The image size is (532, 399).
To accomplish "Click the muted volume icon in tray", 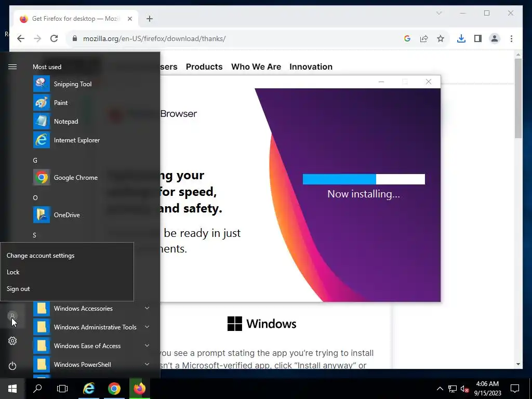I will [x=464, y=389].
